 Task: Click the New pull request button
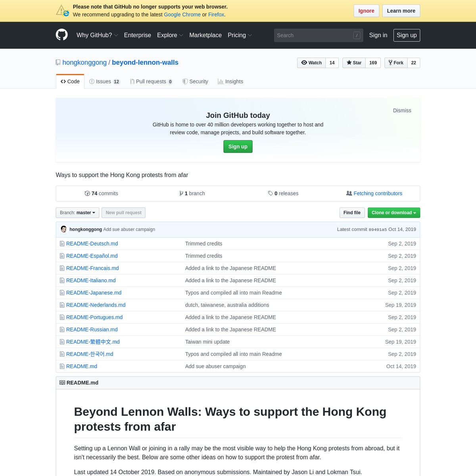123,213
